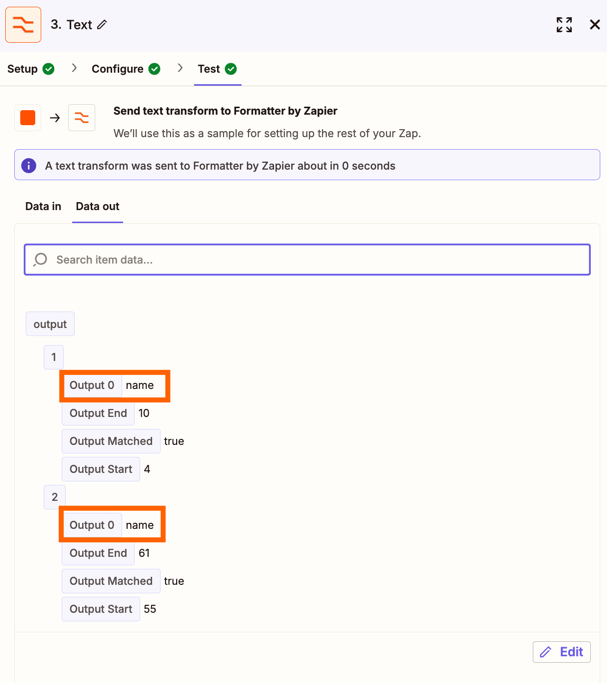Select the Data out tab
Viewport: 607px width, 683px height.
pyautogui.click(x=97, y=207)
